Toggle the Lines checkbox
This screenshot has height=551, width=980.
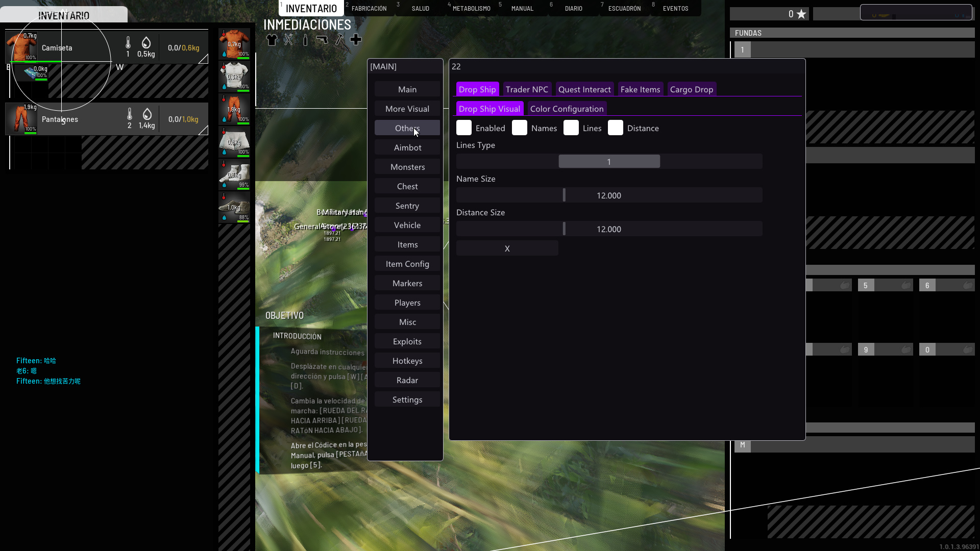(x=571, y=128)
